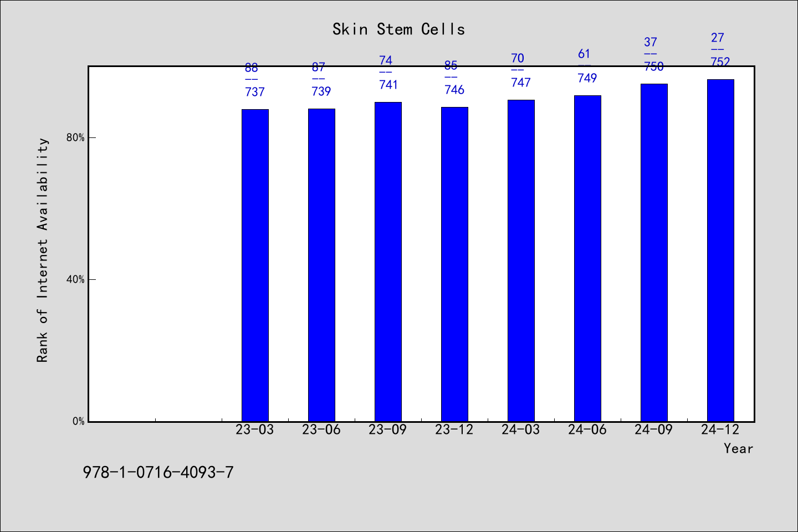This screenshot has height=532, width=798.
Task: Click the rank number 87
Action: (318, 67)
